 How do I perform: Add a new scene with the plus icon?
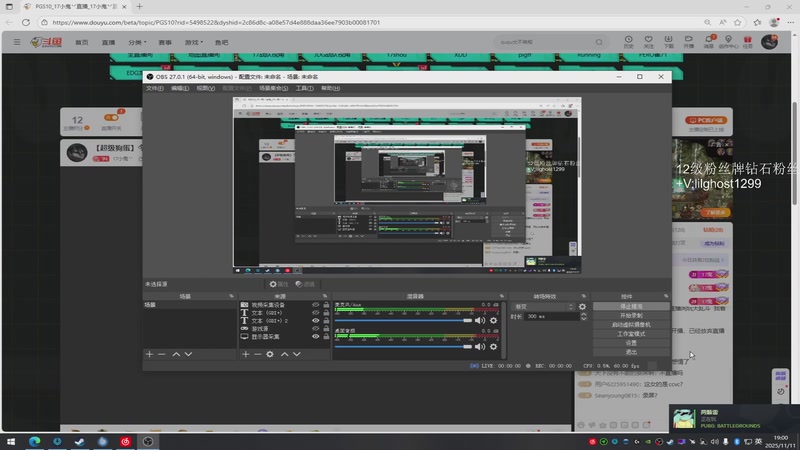pos(149,354)
